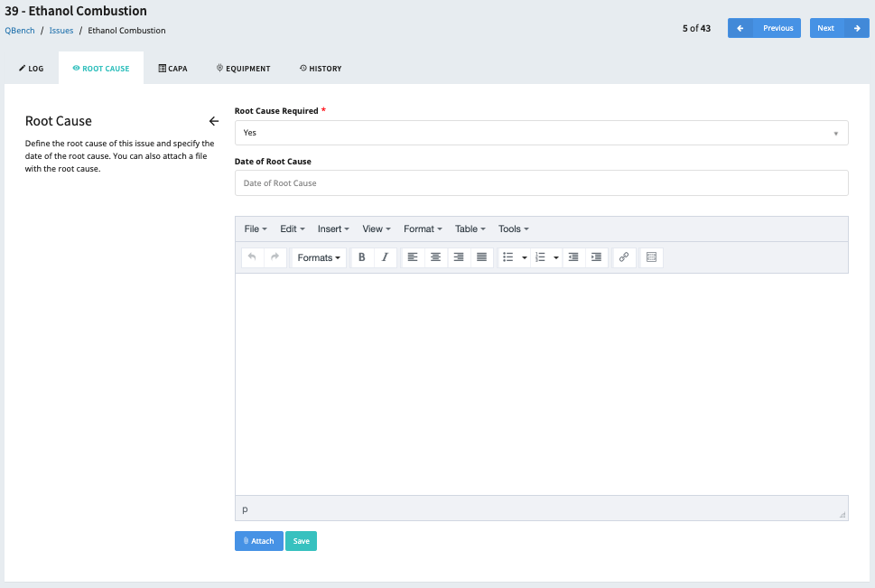Switch to the Log tab
The height and width of the screenshot is (588, 875).
(32, 68)
